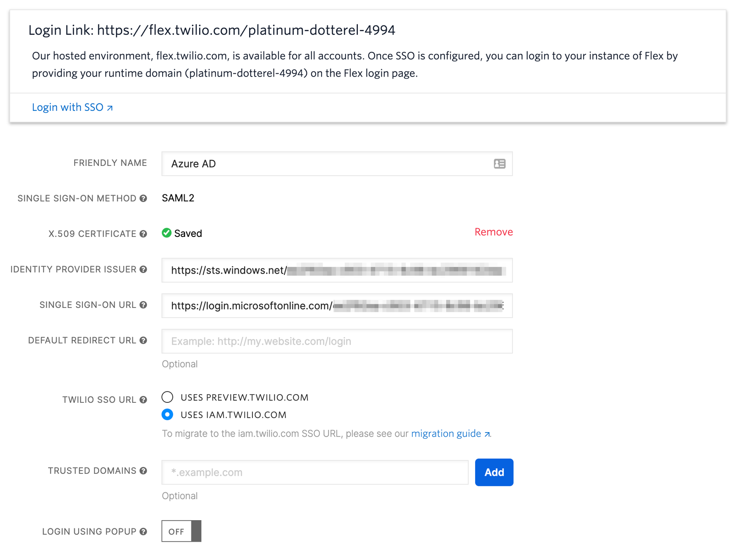Focus the Default Redirect URL input
733x560 pixels.
pyautogui.click(x=337, y=341)
